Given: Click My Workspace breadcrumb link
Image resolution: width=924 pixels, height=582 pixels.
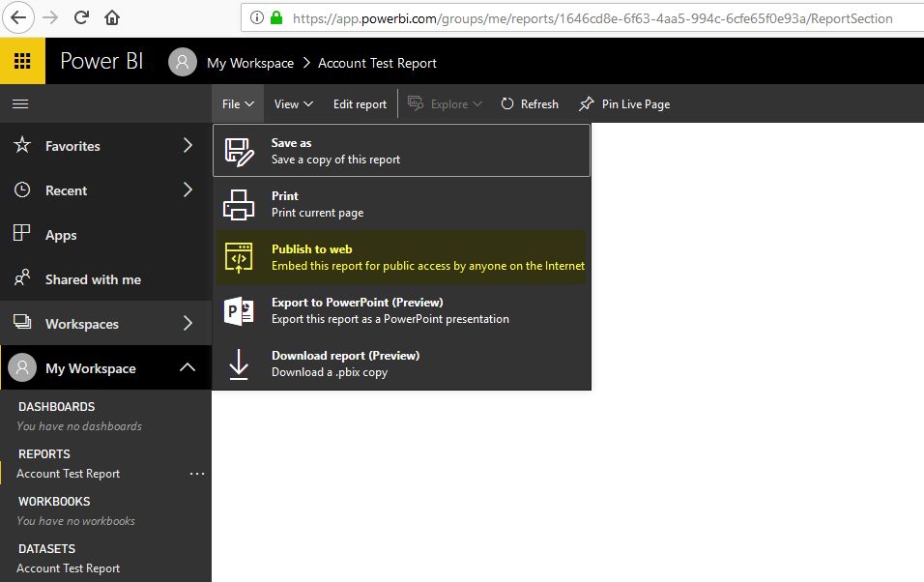Looking at the screenshot, I should 250,63.
